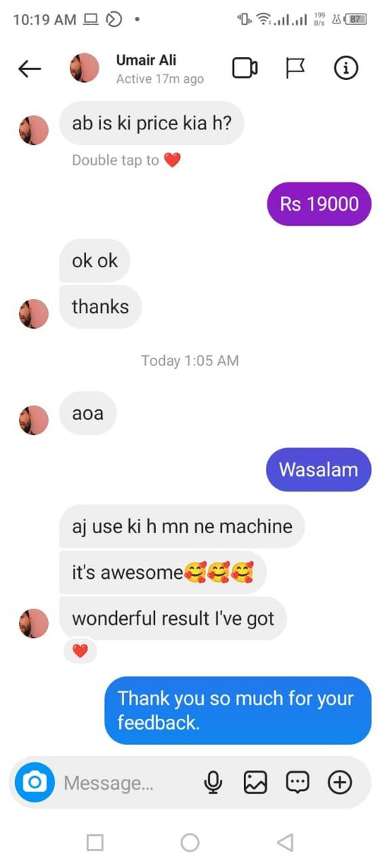Tap Android home navigation circle button
380x868 pixels.
coord(190,843)
